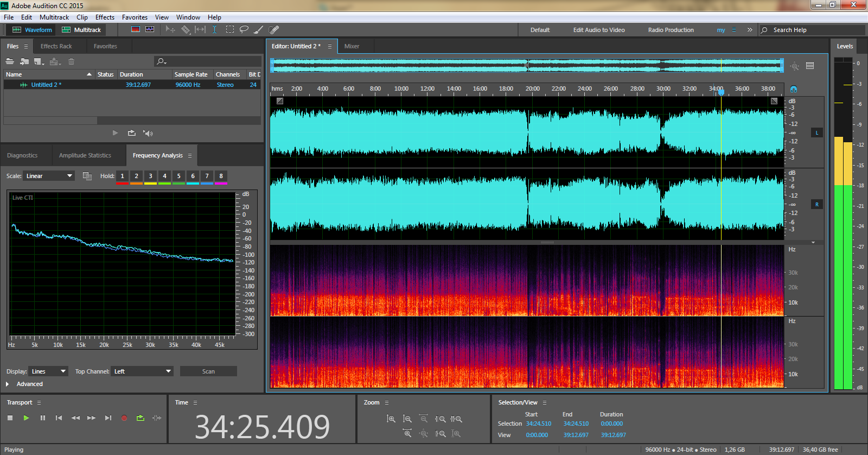Click the Search Help field
Screen dimensions: 868x455
click(812, 30)
